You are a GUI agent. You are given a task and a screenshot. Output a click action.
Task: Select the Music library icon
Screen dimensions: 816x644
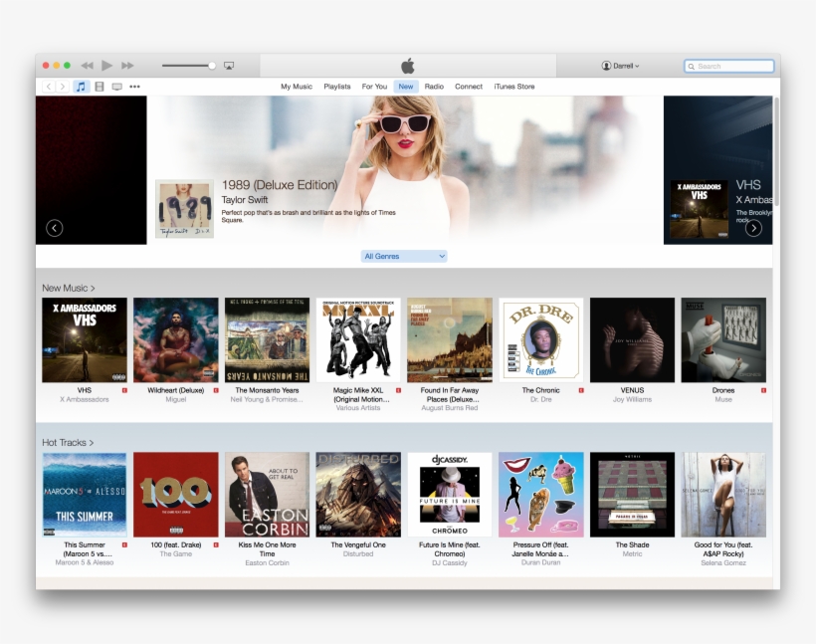pyautogui.click(x=82, y=87)
